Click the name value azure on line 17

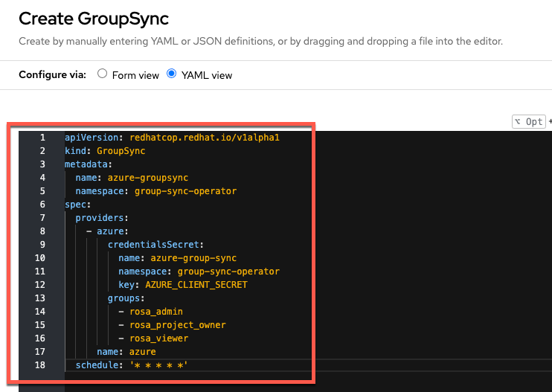(x=143, y=352)
